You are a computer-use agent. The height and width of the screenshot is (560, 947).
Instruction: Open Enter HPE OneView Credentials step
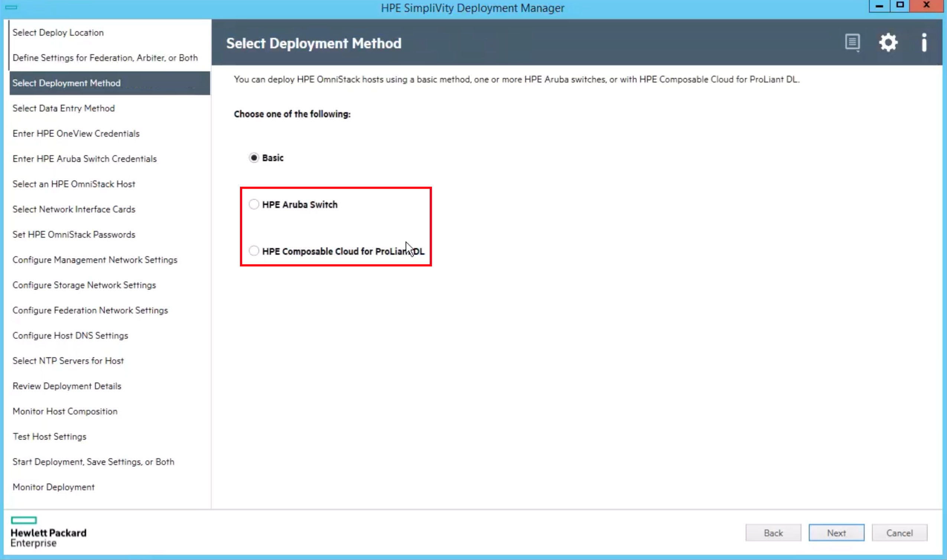pyautogui.click(x=76, y=134)
